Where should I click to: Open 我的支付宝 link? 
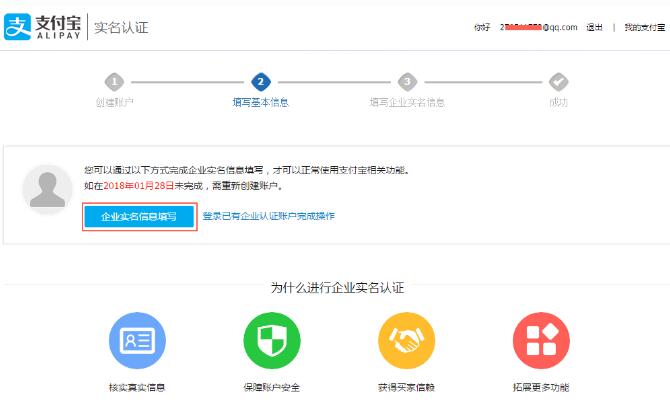tap(645, 27)
